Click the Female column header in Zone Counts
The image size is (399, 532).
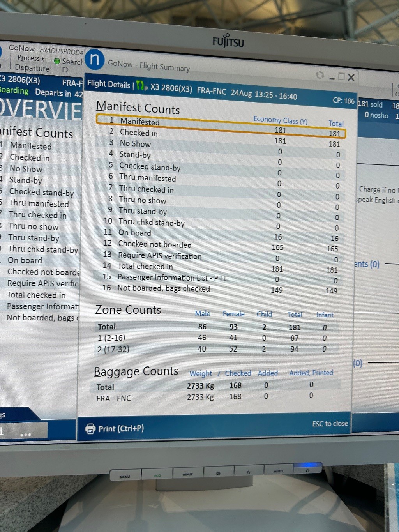233,314
